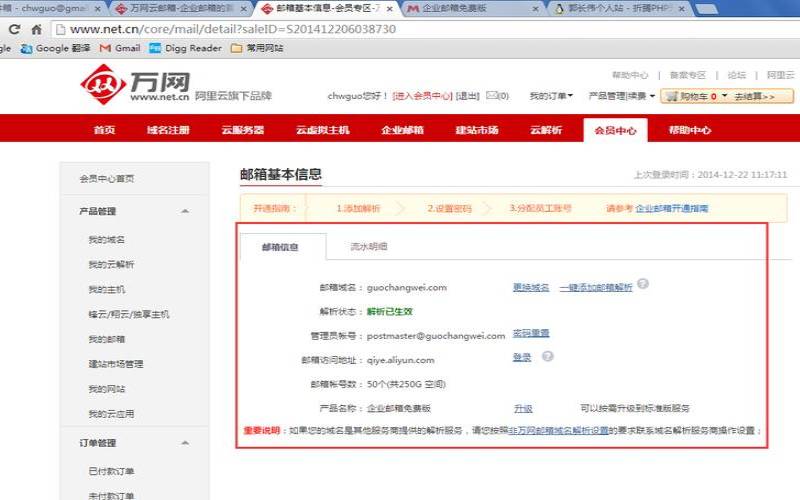The image size is (800, 500).
Task: Open 建站市场管理 in the sidebar
Action: [x=116, y=364]
